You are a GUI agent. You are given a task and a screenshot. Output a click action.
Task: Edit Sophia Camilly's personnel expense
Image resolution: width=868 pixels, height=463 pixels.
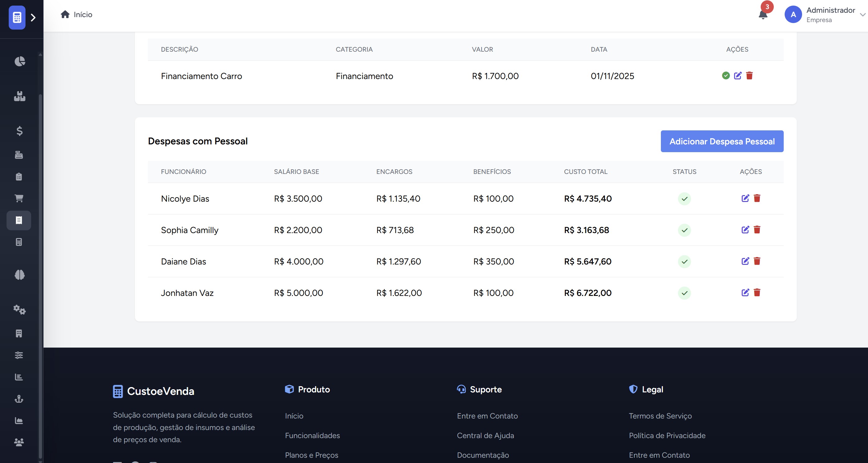745,230
